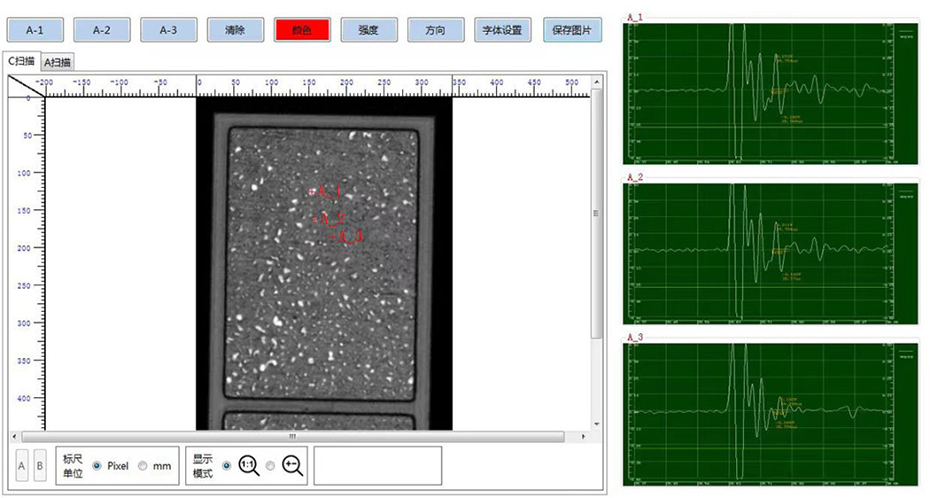Click the 强度 (intensity) button
Viewport: 930px width, 498px height.
369,30
